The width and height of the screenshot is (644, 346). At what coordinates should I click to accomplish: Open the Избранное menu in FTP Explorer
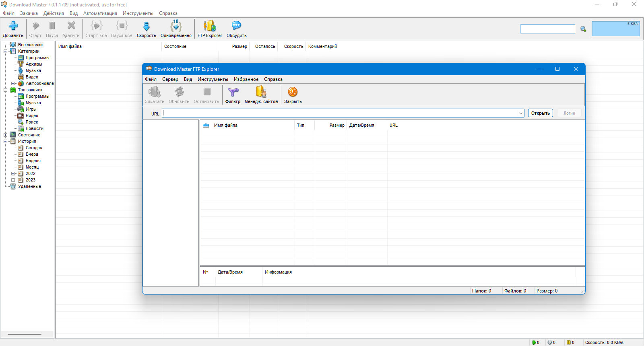pos(246,79)
